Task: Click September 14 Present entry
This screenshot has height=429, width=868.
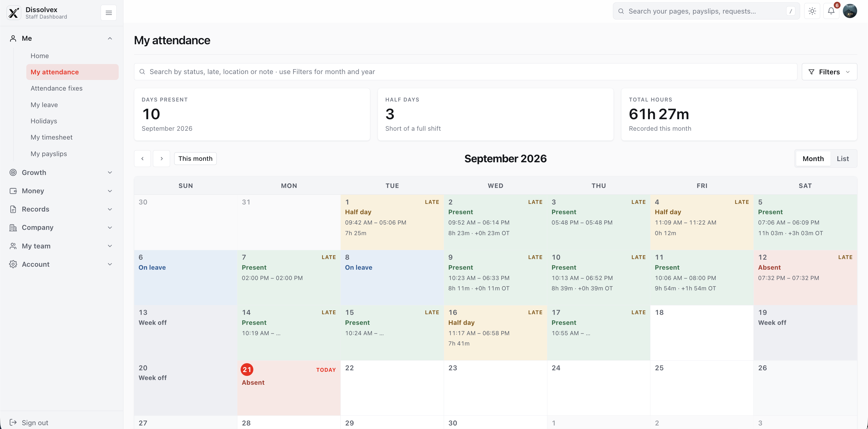Action: click(289, 333)
